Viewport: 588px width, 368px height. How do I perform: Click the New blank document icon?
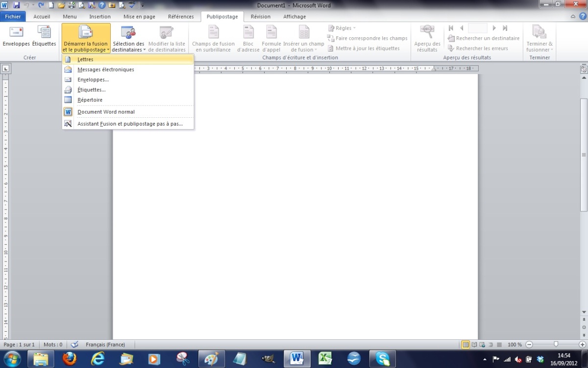tap(51, 5)
